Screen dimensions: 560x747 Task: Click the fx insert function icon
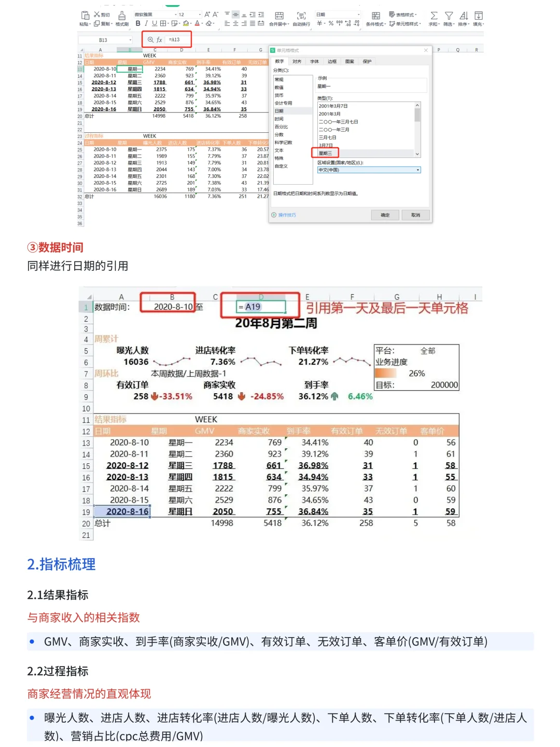159,40
